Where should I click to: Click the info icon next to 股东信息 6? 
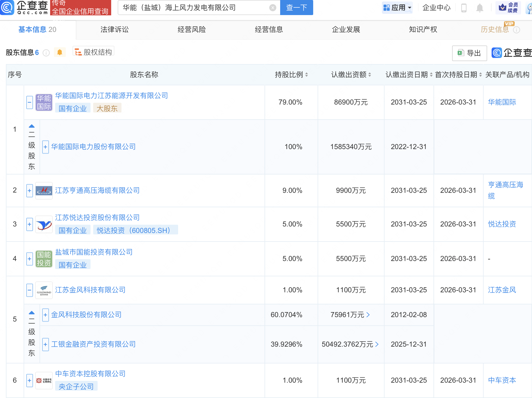click(46, 53)
